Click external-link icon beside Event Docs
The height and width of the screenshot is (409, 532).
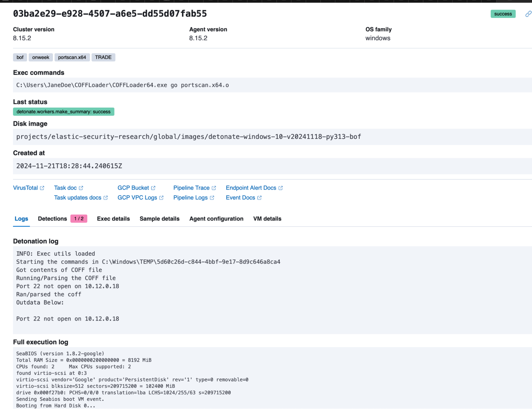(259, 198)
